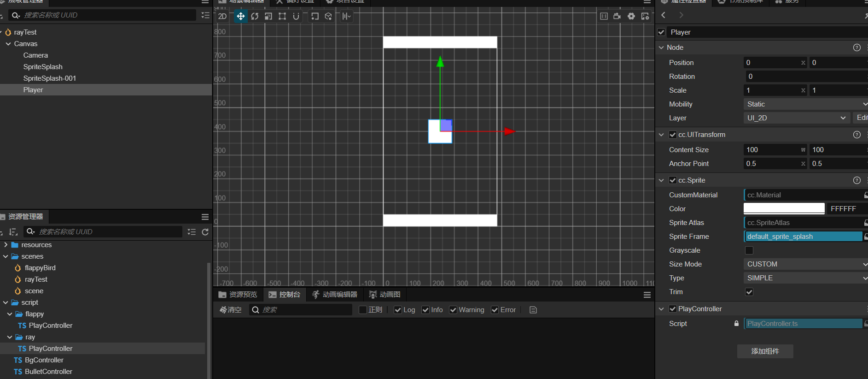Open scene gizmo settings gear

pyautogui.click(x=631, y=16)
